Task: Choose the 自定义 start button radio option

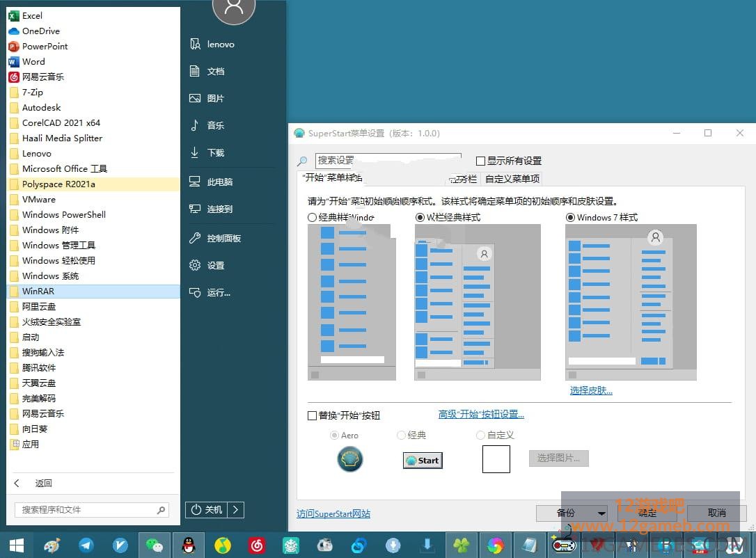Action: [x=480, y=435]
